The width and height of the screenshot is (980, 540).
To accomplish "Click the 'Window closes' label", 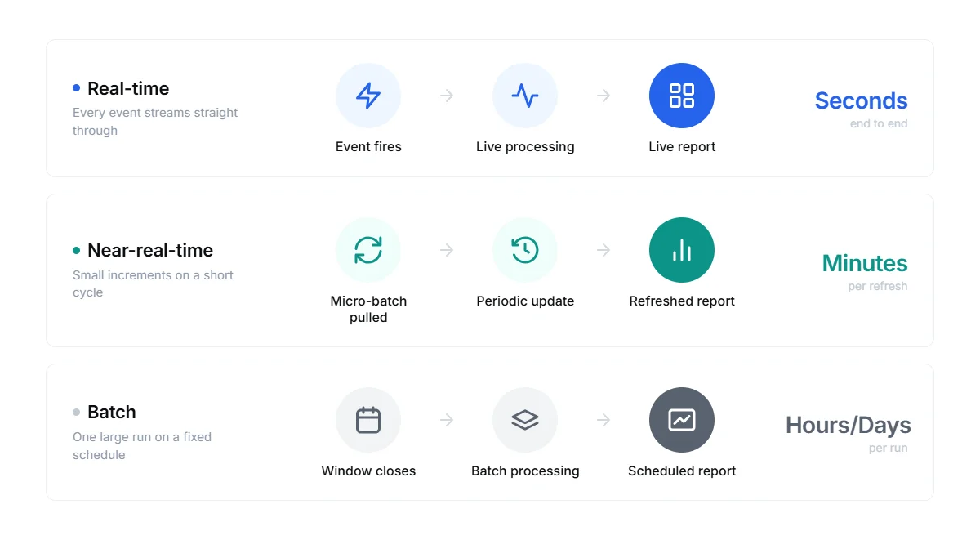I will click(x=368, y=471).
